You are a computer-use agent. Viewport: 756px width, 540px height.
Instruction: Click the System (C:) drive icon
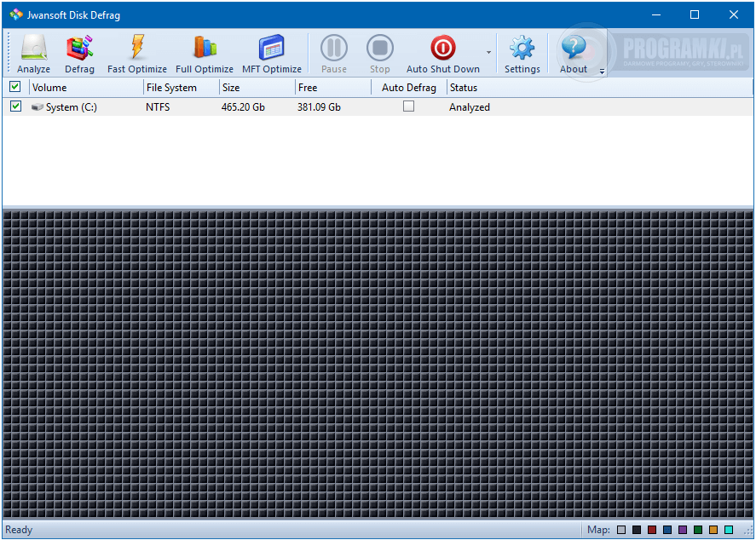coord(38,107)
